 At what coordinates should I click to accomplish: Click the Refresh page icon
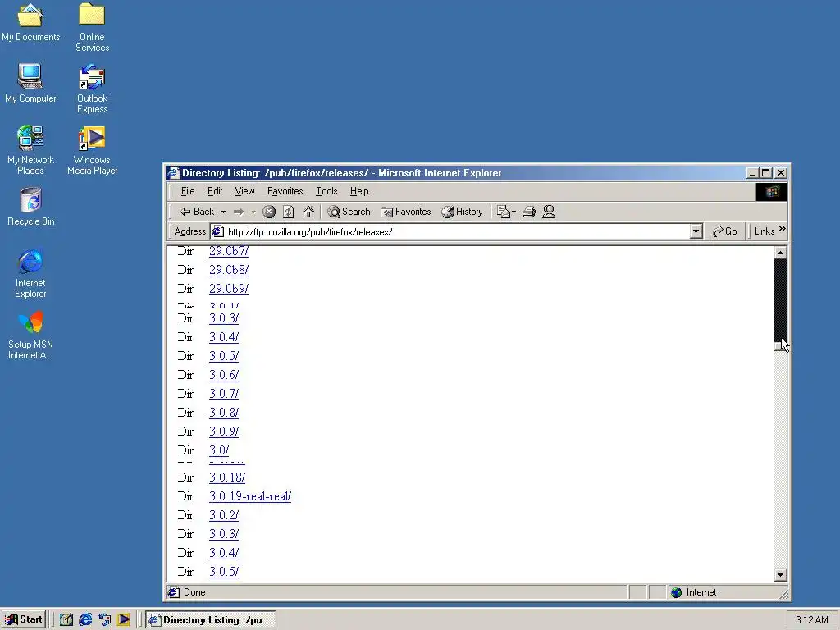pos(288,212)
